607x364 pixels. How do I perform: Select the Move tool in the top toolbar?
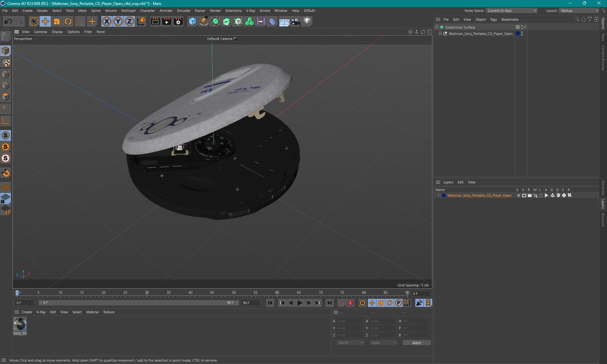click(x=45, y=21)
